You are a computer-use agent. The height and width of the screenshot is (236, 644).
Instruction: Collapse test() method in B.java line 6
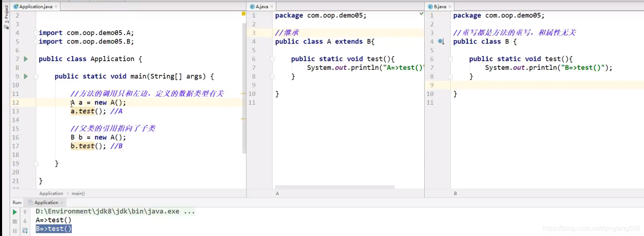tap(450, 59)
